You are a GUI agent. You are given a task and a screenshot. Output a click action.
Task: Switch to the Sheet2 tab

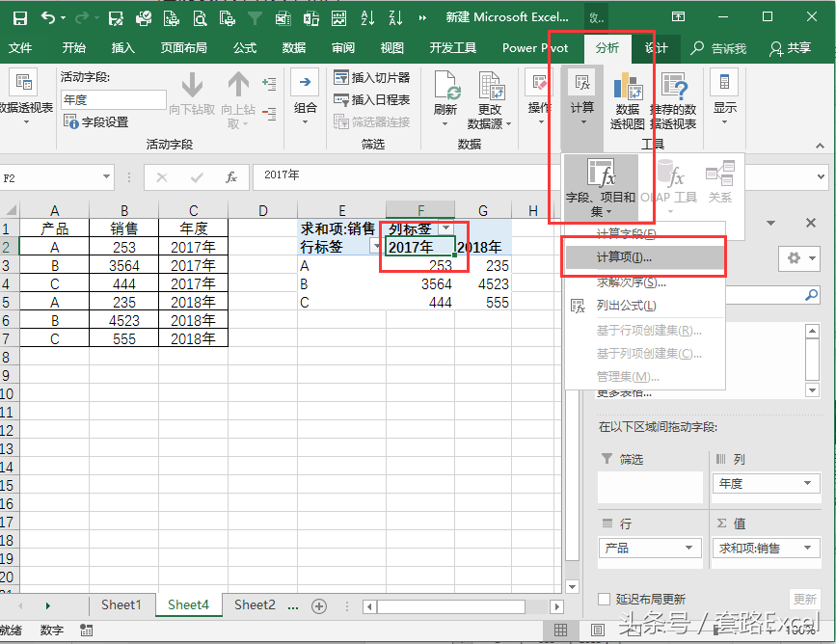(255, 605)
